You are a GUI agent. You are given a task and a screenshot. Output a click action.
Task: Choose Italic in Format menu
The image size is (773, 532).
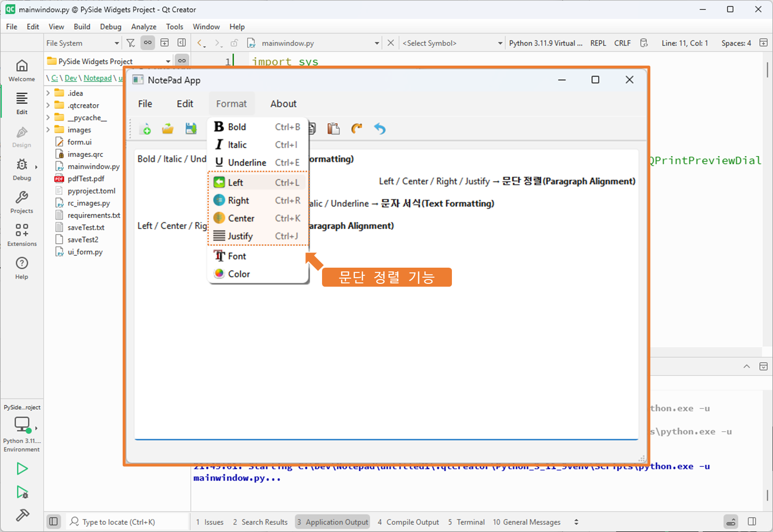click(x=258, y=145)
